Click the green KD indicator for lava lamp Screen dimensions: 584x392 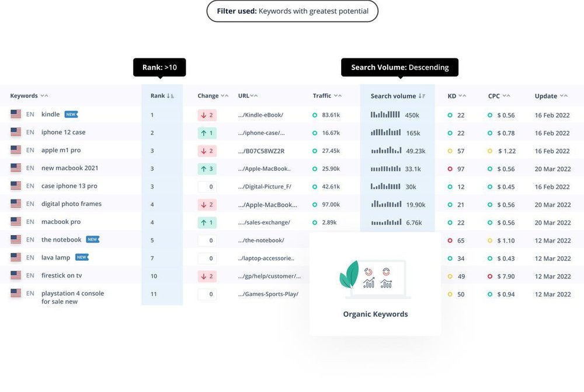point(450,258)
